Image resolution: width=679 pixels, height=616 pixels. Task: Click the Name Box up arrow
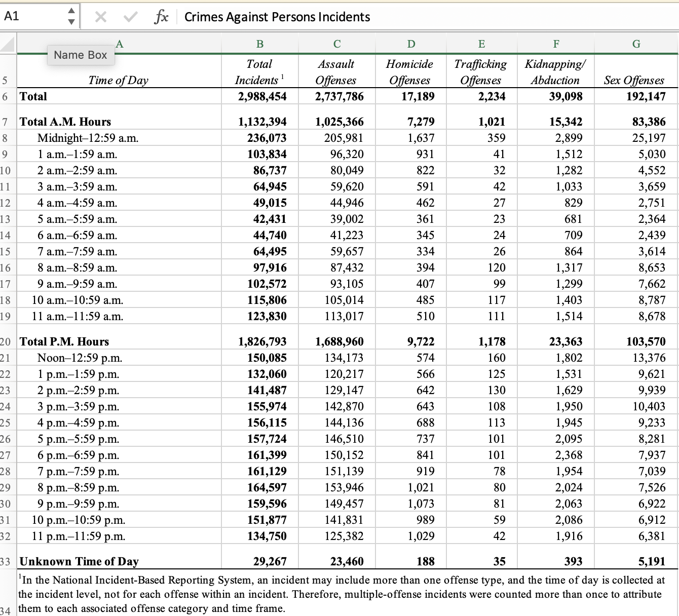click(x=71, y=11)
